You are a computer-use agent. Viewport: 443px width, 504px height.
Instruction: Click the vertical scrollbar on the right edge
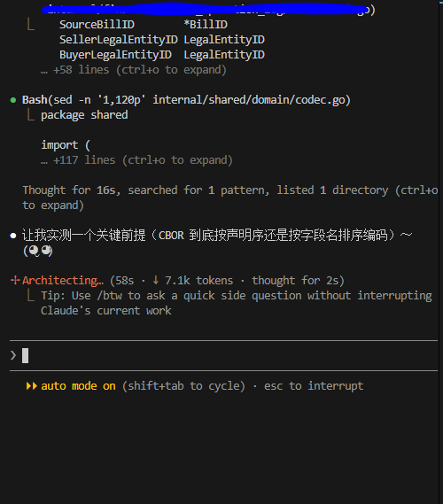(x=440, y=252)
